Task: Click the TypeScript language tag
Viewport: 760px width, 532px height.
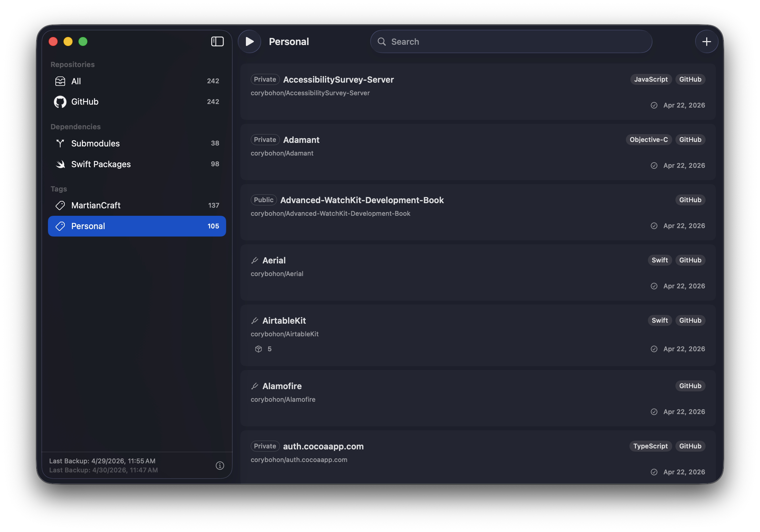Action: [651, 446]
